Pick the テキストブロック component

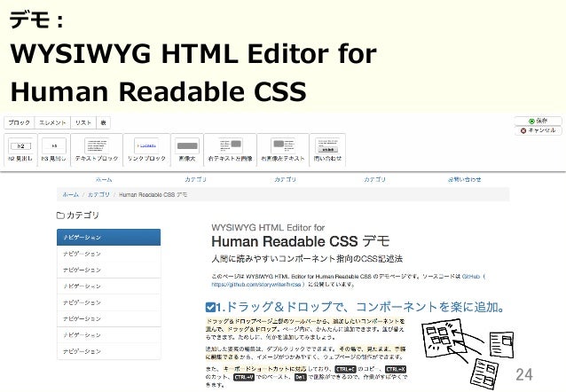pos(97,150)
